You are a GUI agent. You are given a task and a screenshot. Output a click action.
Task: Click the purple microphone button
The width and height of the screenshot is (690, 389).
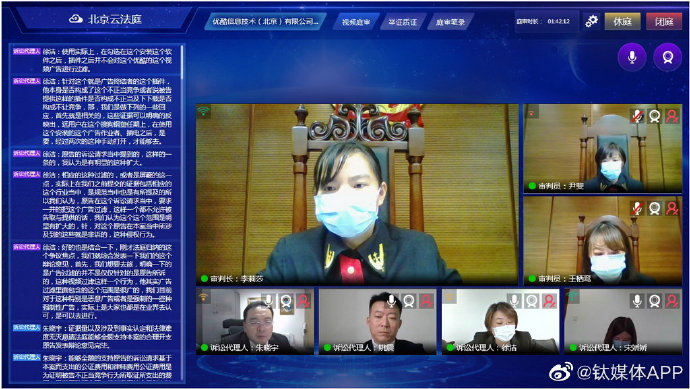pyautogui.click(x=632, y=57)
